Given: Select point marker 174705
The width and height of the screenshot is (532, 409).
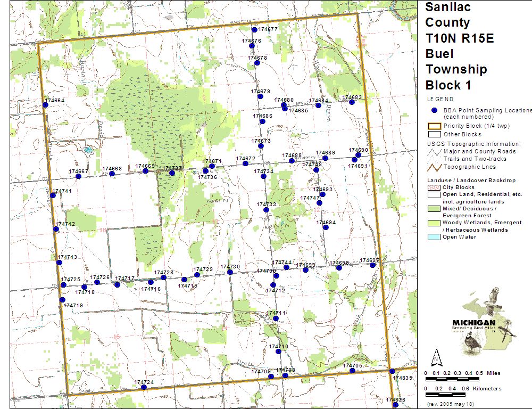Looking at the screenshot, I should click(x=352, y=370).
